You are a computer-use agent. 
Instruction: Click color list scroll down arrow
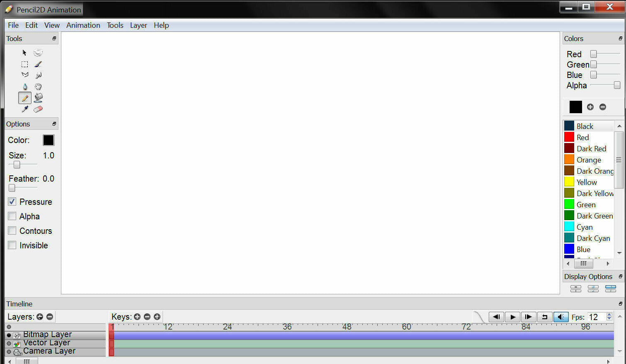[x=619, y=252]
